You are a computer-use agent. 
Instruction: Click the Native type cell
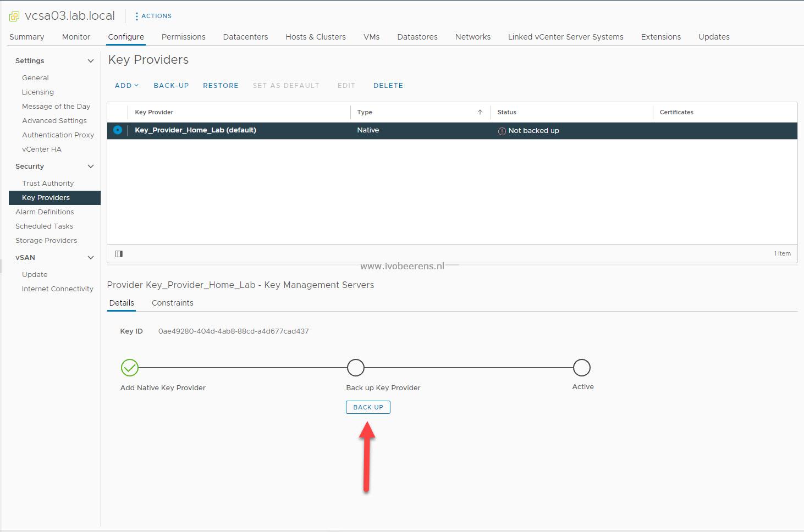coord(368,130)
